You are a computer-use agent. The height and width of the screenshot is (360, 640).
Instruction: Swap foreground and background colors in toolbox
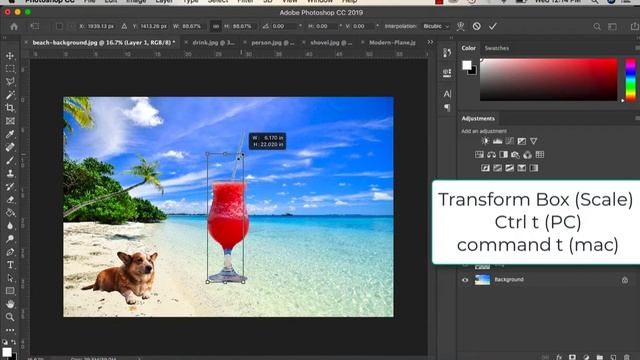pos(13,342)
